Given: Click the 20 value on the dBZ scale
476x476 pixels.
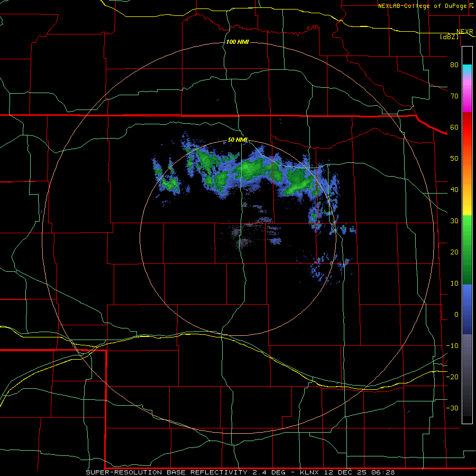Looking at the screenshot, I should 454,252.
